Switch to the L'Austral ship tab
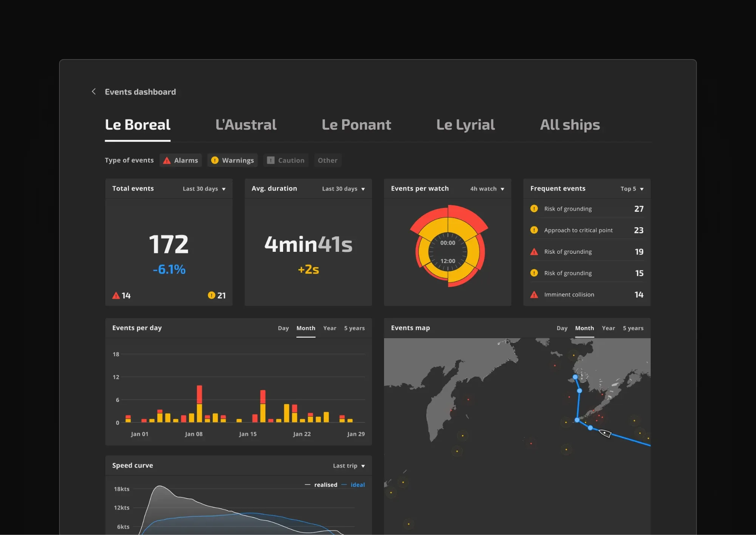756x535 pixels. point(246,125)
